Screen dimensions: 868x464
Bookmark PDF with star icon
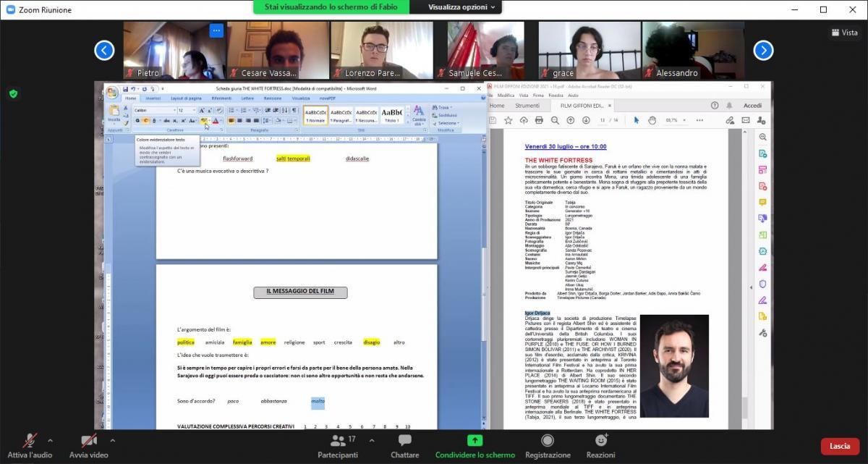click(508, 120)
